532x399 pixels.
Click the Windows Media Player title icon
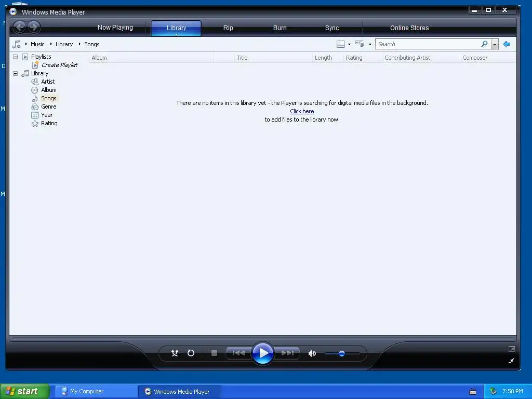(13, 11)
